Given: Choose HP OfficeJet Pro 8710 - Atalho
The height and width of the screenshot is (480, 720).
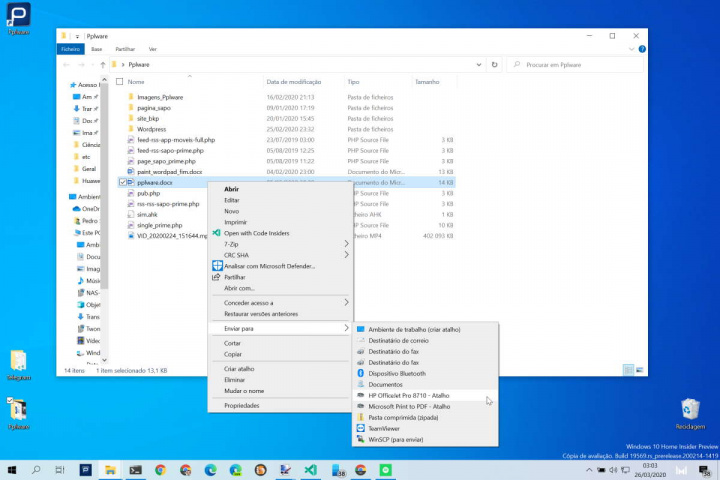Looking at the screenshot, I should click(408, 395).
